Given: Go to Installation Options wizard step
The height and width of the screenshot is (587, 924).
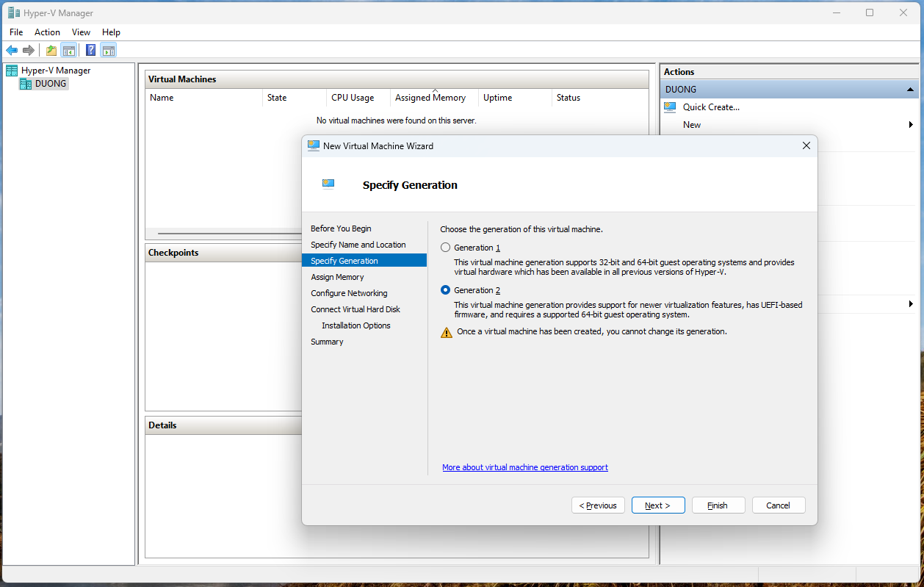Looking at the screenshot, I should coord(355,325).
